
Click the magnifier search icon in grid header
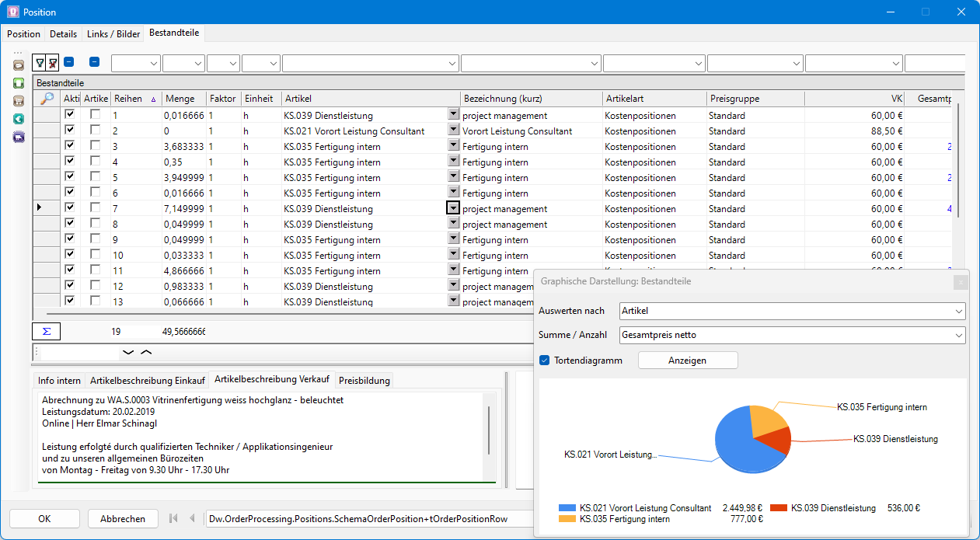coord(47,99)
